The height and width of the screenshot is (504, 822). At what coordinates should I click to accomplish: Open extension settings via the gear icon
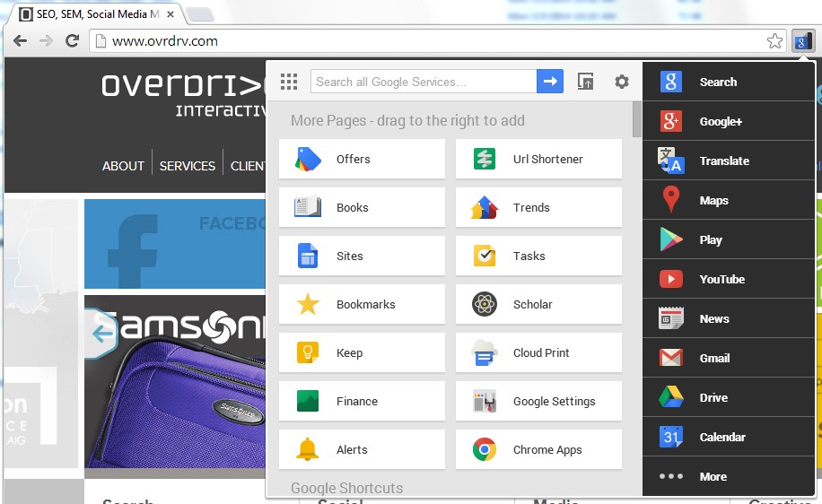coord(622,82)
